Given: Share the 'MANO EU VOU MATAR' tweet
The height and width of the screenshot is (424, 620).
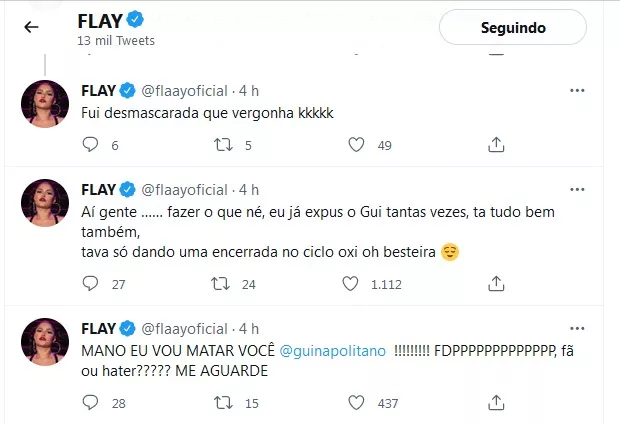Looking at the screenshot, I should point(496,402).
